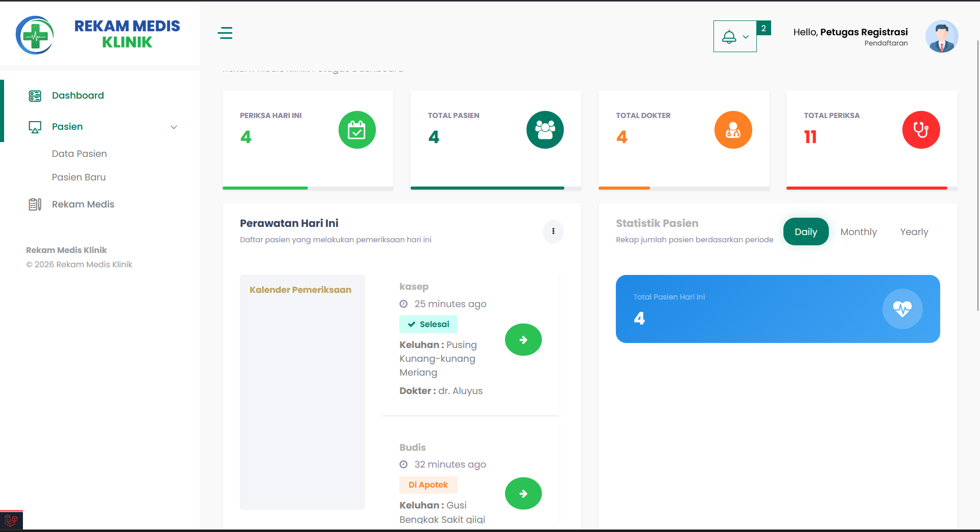Click the red stethoscope Total Periksa icon

[921, 130]
